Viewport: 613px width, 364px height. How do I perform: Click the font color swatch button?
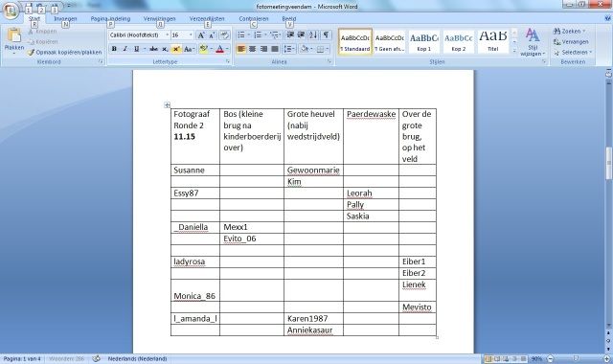coord(220,49)
